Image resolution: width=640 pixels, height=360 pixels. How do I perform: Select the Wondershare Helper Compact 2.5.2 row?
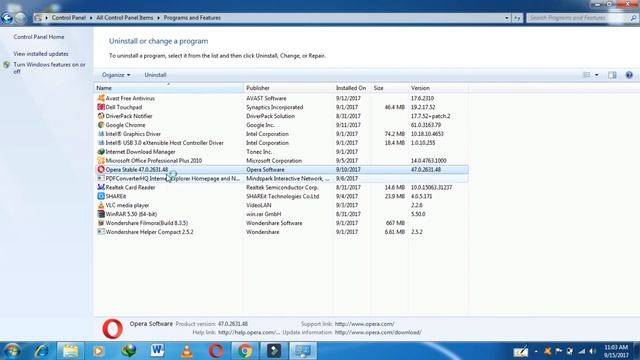[281, 232]
